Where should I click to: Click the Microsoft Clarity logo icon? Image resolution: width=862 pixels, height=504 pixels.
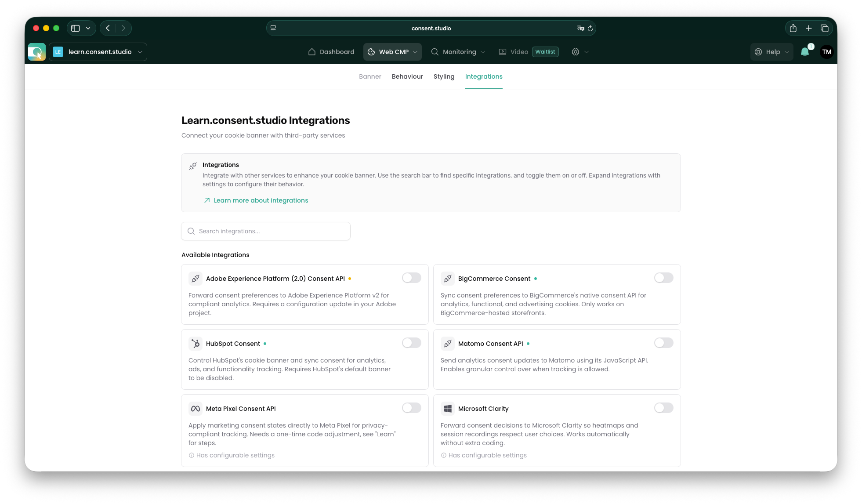coord(448,409)
